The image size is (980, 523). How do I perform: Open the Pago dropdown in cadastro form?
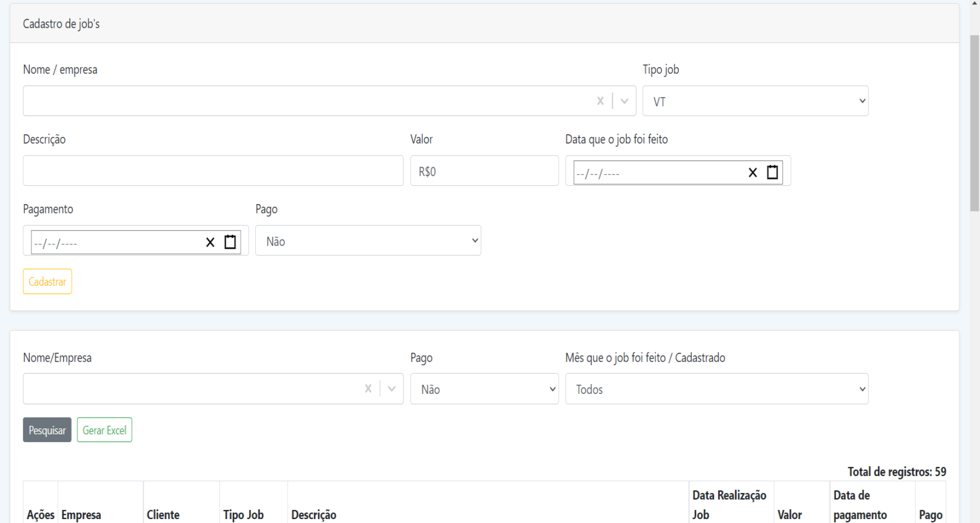tap(368, 241)
